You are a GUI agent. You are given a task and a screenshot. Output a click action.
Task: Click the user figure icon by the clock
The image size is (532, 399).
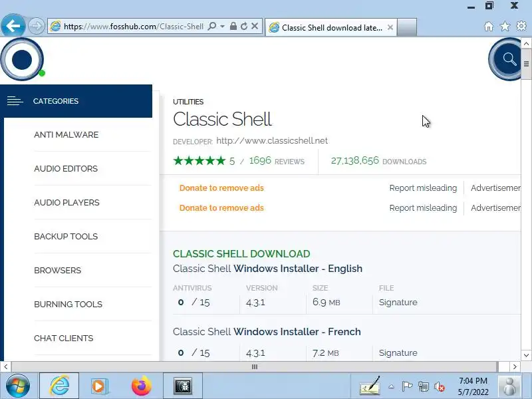(x=509, y=386)
